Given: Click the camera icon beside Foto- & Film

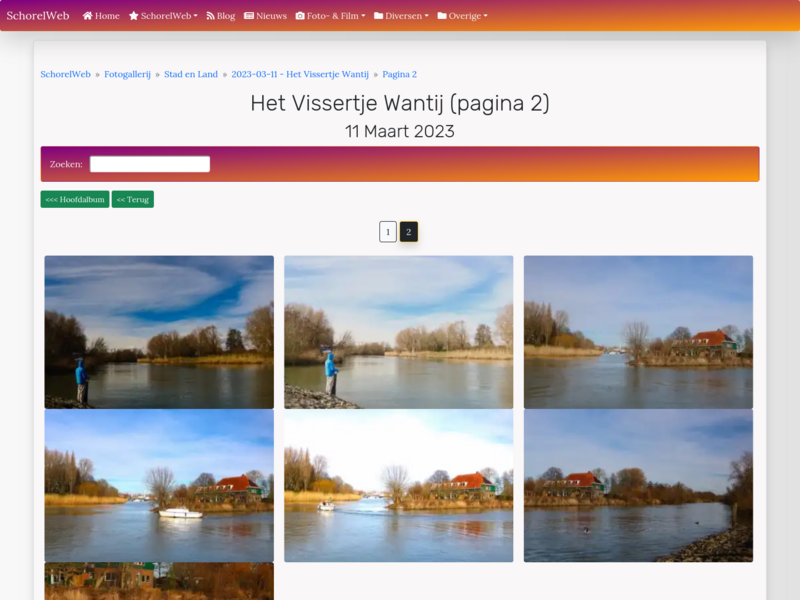Looking at the screenshot, I should pyautogui.click(x=300, y=16).
